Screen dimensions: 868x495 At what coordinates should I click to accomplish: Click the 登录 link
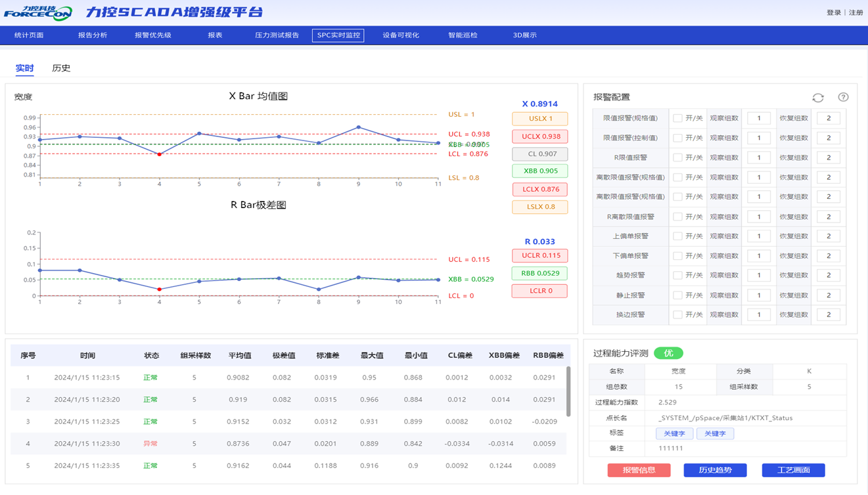(x=833, y=12)
